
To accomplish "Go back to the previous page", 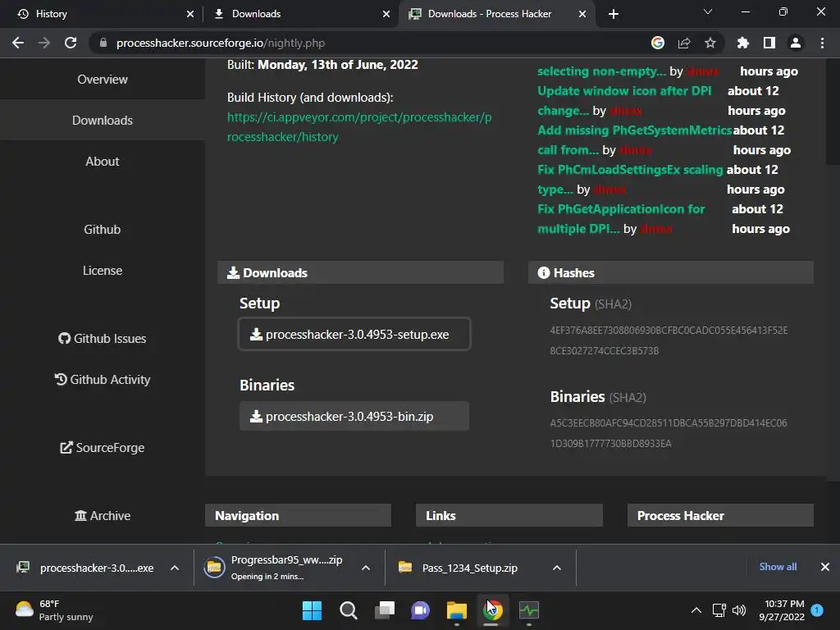I will 18,43.
